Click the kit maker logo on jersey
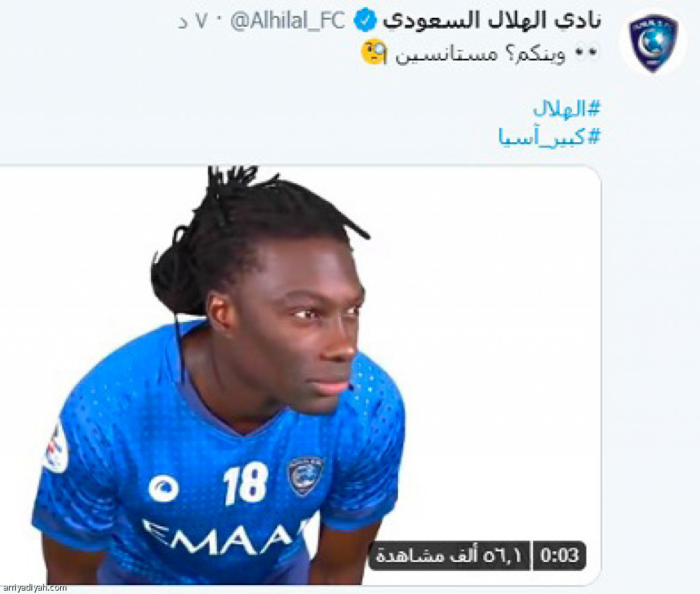Viewport: 700px width, 594px height. coord(163,488)
